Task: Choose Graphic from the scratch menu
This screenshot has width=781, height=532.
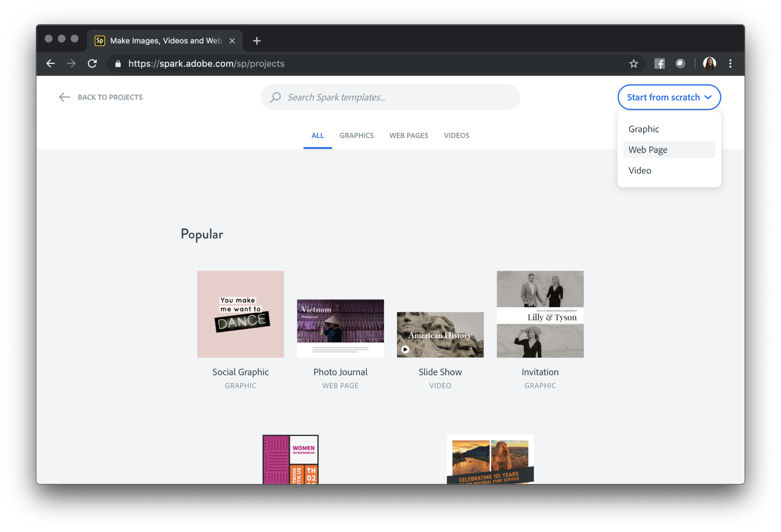Action: 644,129
